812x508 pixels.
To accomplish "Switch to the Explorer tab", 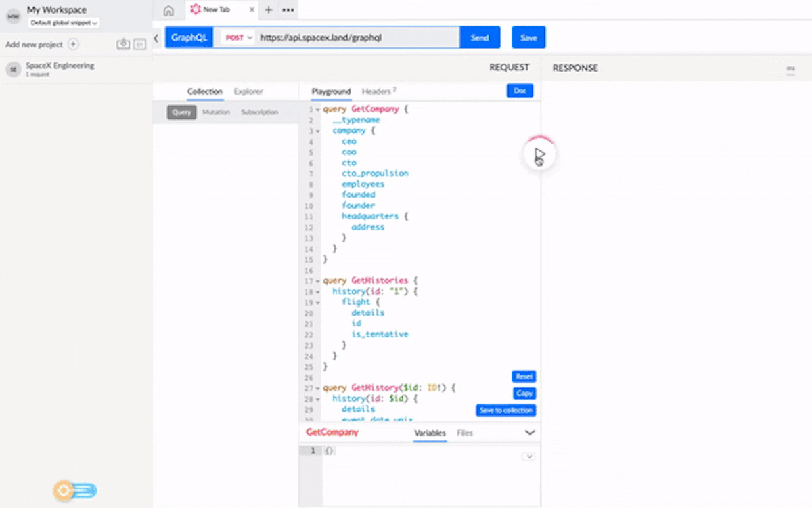I will [248, 91].
